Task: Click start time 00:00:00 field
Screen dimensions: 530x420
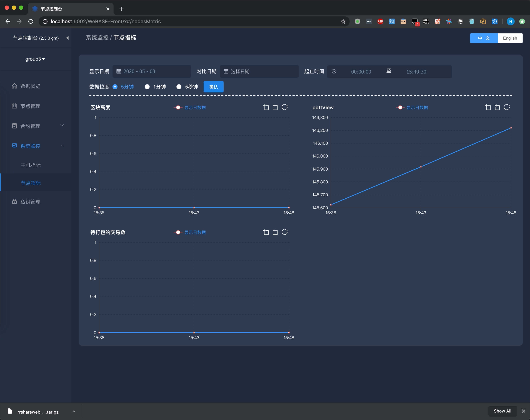Action: click(361, 72)
